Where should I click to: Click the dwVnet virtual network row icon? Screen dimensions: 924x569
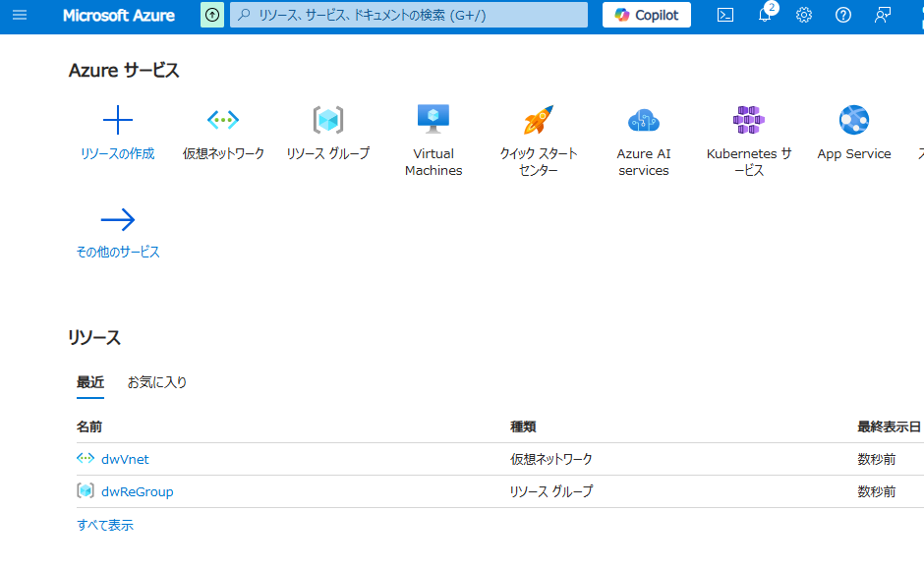pyautogui.click(x=86, y=458)
